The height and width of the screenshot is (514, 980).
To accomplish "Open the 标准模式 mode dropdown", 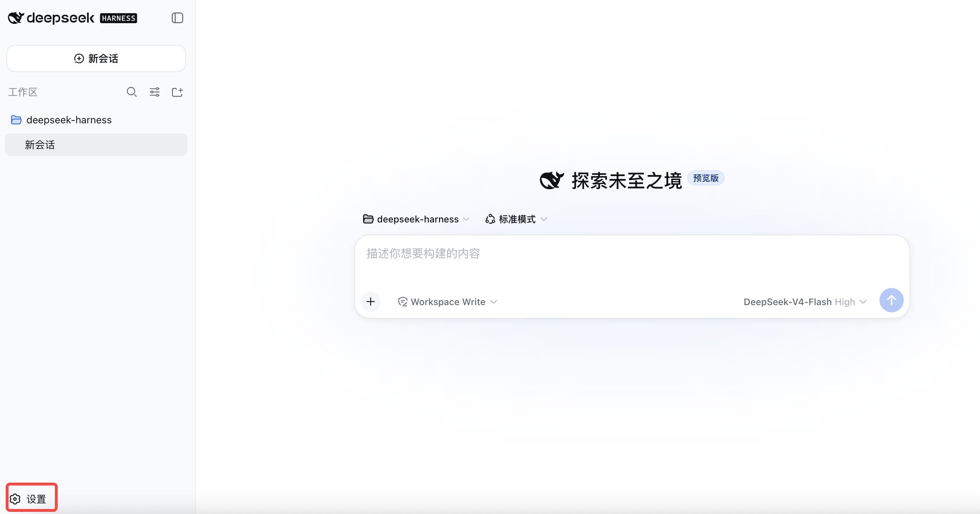I will coord(516,219).
